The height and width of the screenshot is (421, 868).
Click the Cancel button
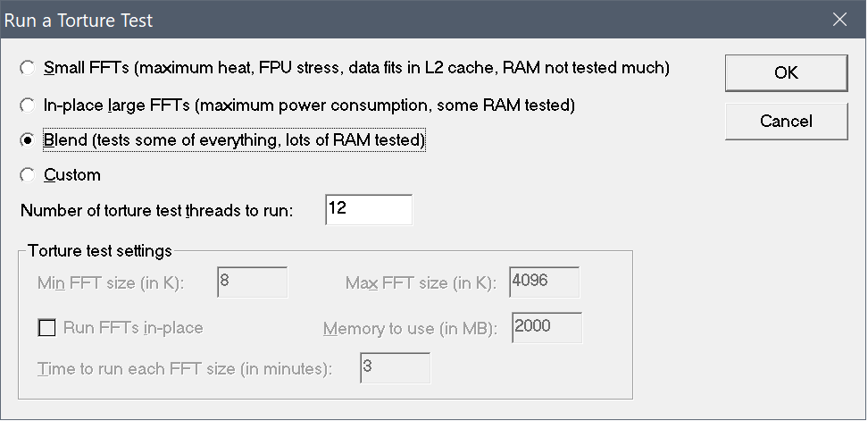(786, 121)
